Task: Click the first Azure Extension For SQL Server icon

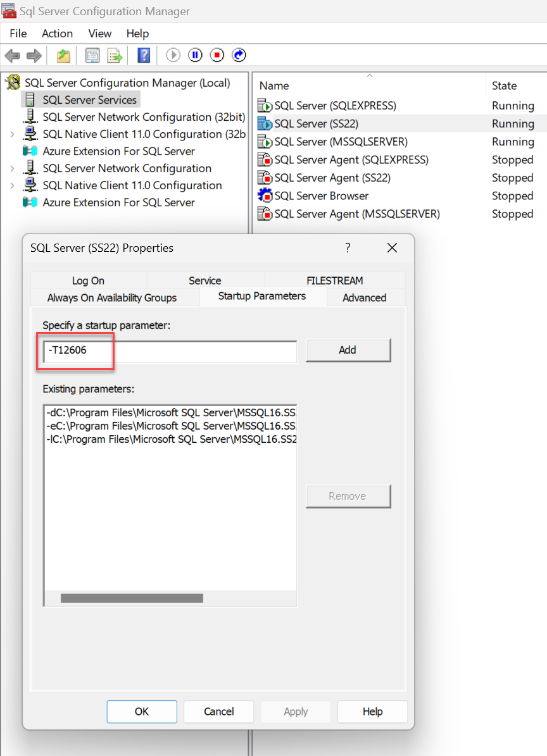Action: tap(30, 151)
